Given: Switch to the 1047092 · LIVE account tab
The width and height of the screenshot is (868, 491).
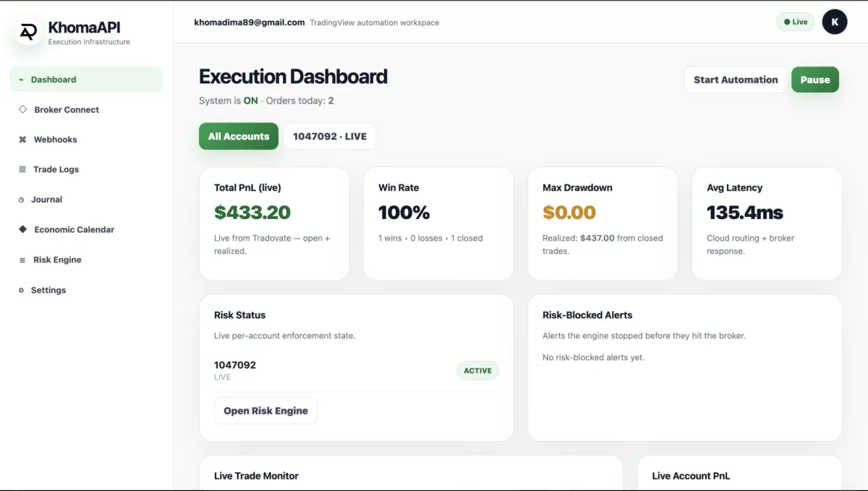Looking at the screenshot, I should (330, 136).
